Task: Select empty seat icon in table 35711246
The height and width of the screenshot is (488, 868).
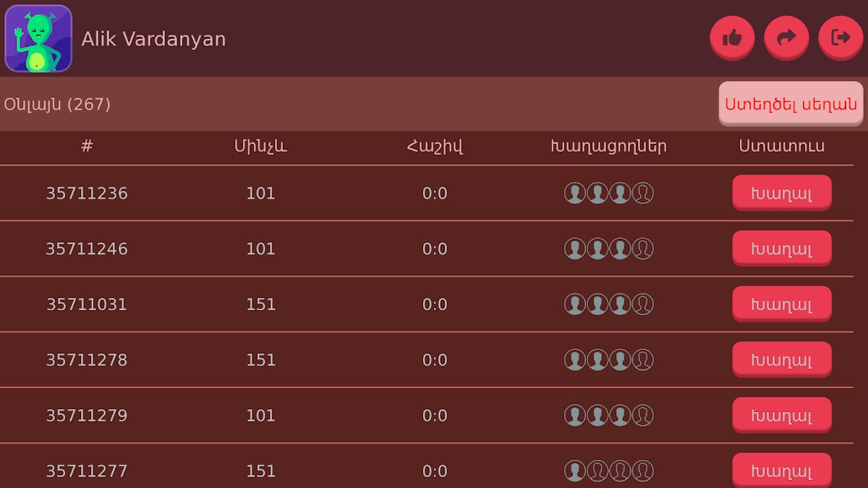Action: [642, 249]
